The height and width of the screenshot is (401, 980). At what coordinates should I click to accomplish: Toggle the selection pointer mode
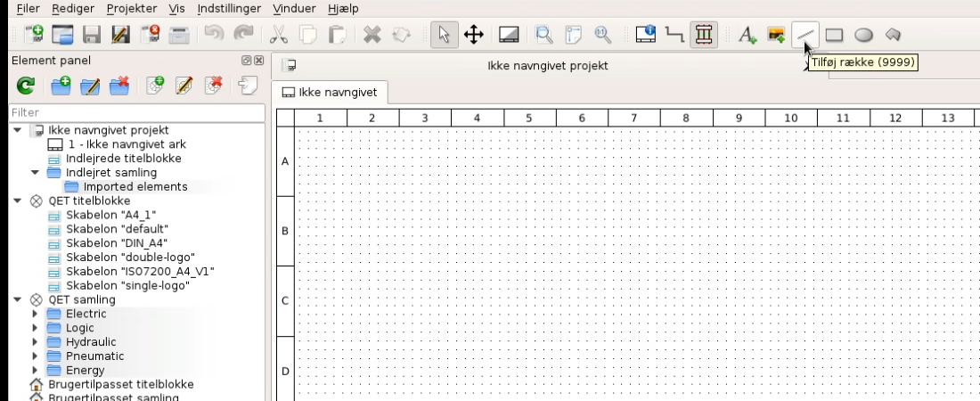point(445,35)
